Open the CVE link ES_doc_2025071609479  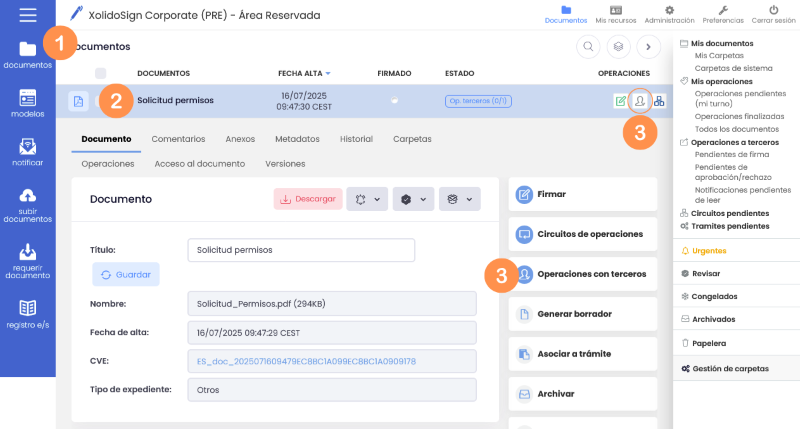[x=306, y=361]
